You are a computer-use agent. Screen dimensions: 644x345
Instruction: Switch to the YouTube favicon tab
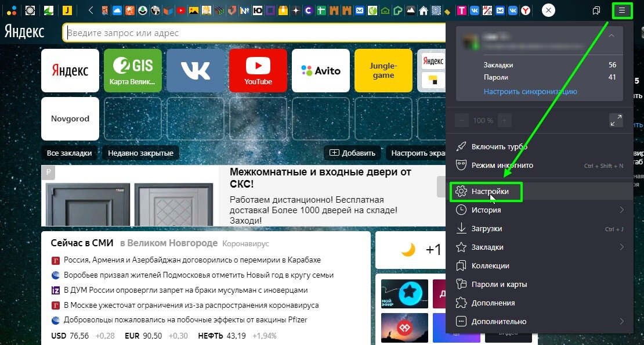[180, 10]
